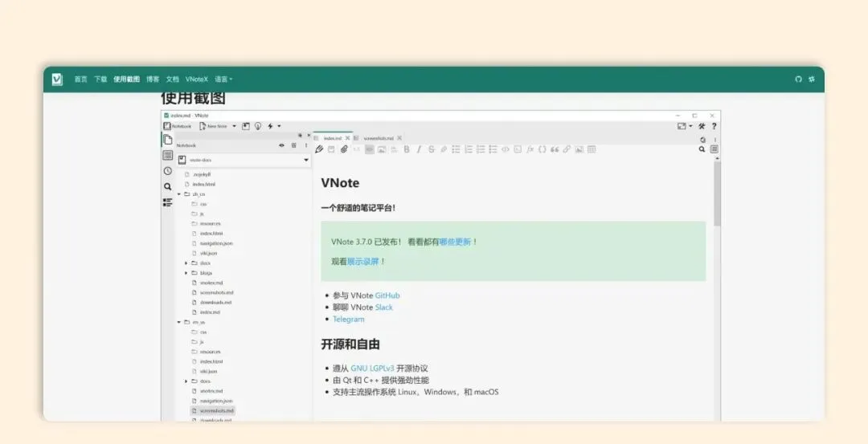Collapse the en_us folder
This screenshot has height=444, width=868.
(178, 322)
